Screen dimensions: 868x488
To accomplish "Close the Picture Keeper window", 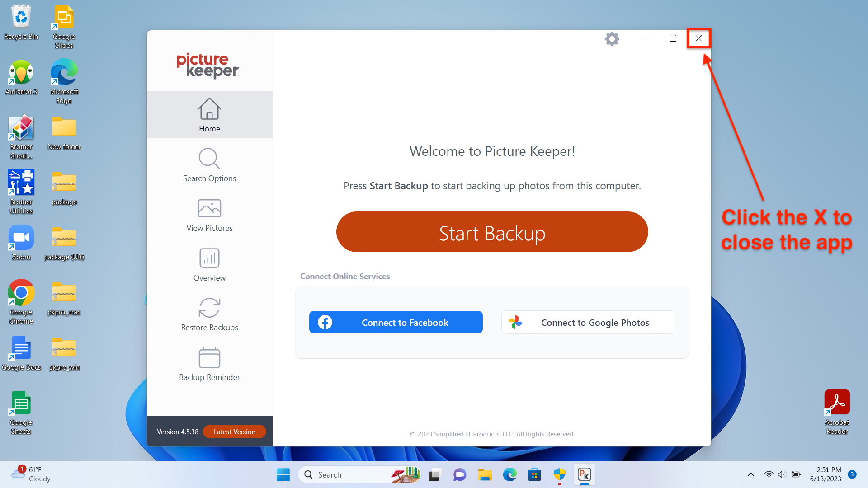I will [698, 38].
